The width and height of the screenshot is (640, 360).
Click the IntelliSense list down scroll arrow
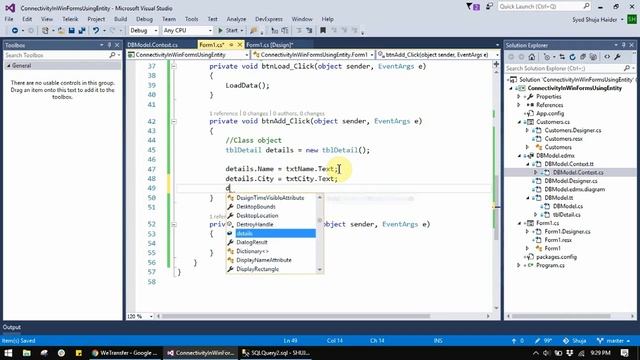(x=320, y=269)
